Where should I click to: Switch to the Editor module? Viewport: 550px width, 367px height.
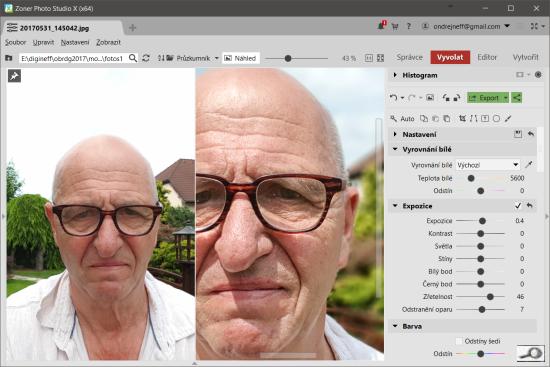[487, 57]
